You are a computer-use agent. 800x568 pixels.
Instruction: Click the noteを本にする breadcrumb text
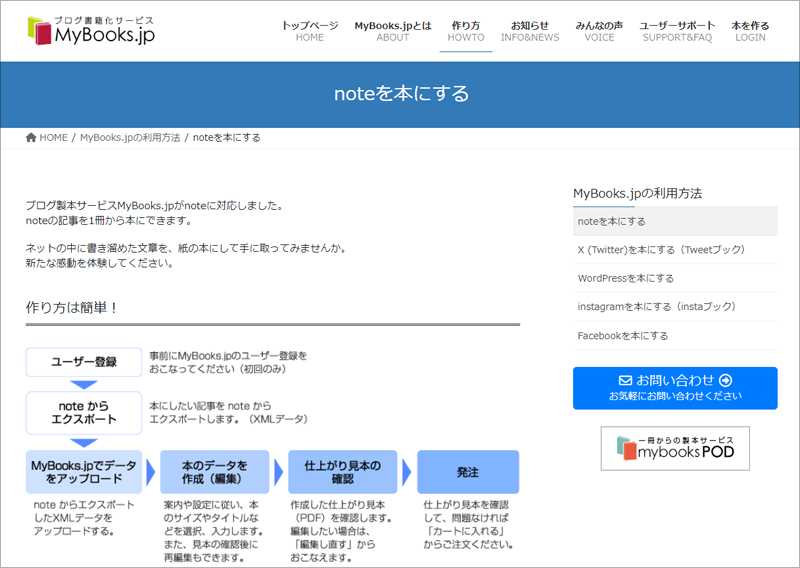227,137
